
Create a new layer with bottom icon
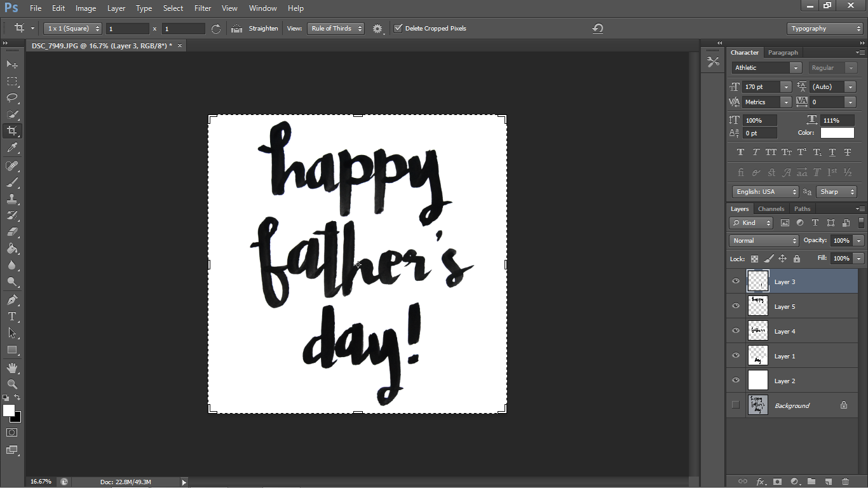(829, 482)
